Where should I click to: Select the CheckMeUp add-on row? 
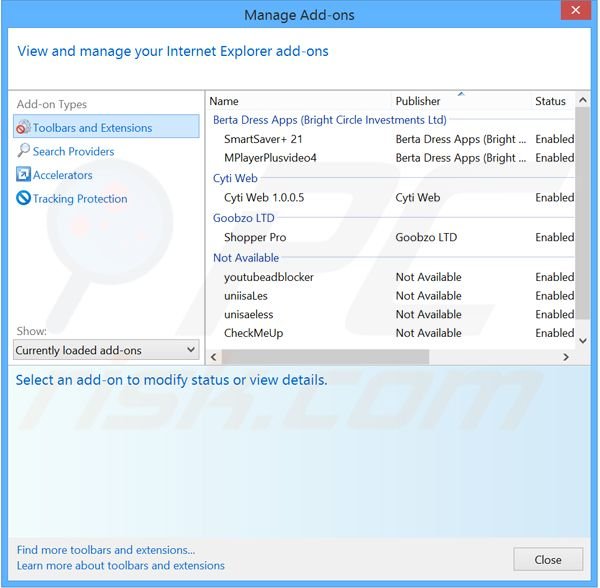253,333
